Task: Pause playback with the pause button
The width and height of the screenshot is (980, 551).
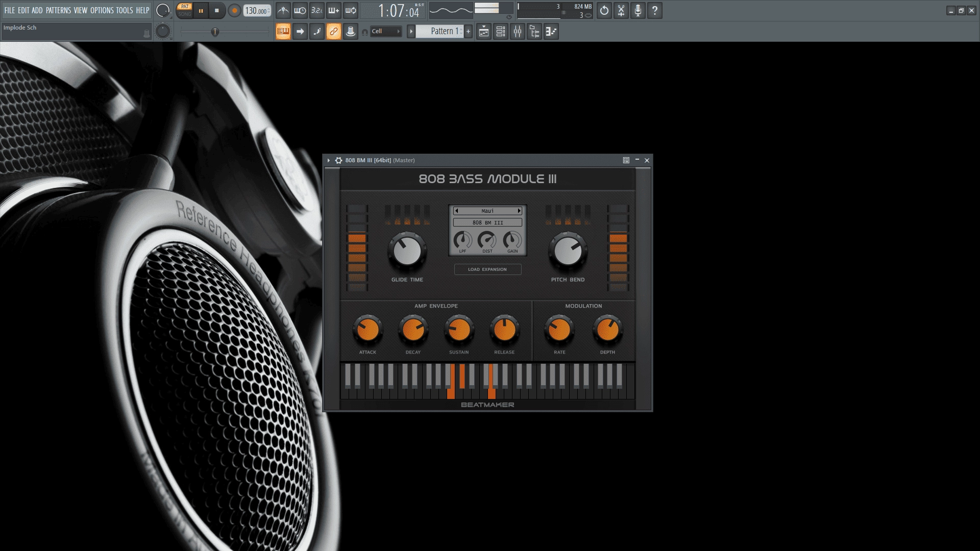Action: click(201, 10)
